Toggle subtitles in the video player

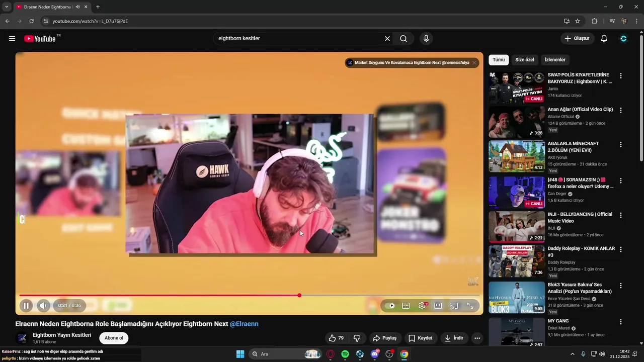point(406,306)
